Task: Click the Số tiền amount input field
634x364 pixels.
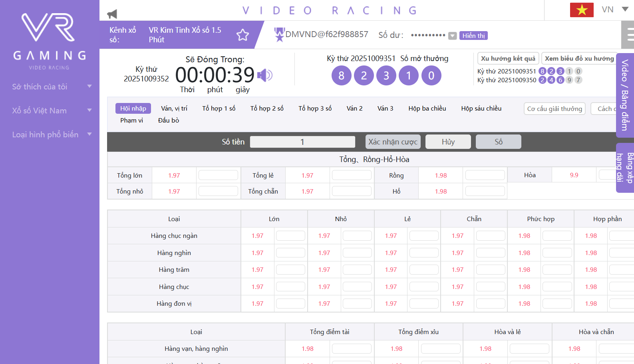Action: click(302, 142)
